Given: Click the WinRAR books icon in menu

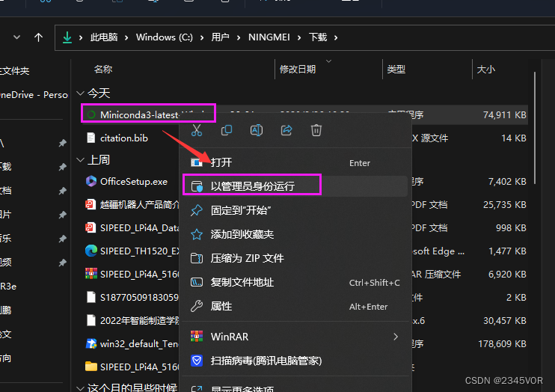Looking at the screenshot, I should coord(197,337).
